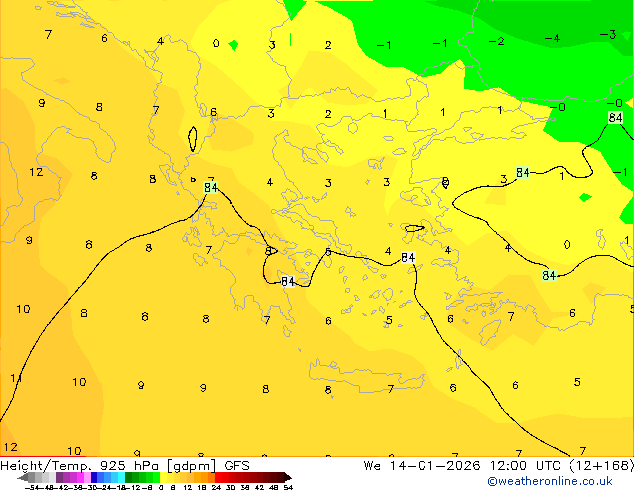This screenshot has width=634, height=490.
Task: Pick the bright magenta swatch in the legend
Action: tap(80, 478)
